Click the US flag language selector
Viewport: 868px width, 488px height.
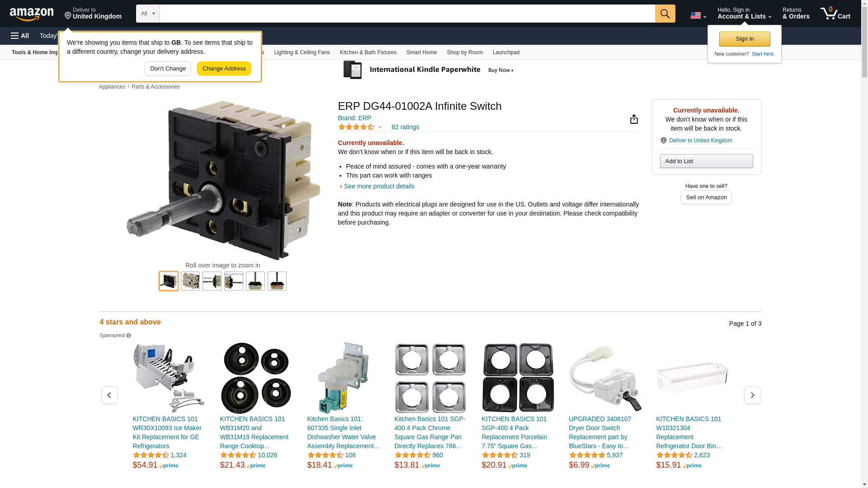698,15
